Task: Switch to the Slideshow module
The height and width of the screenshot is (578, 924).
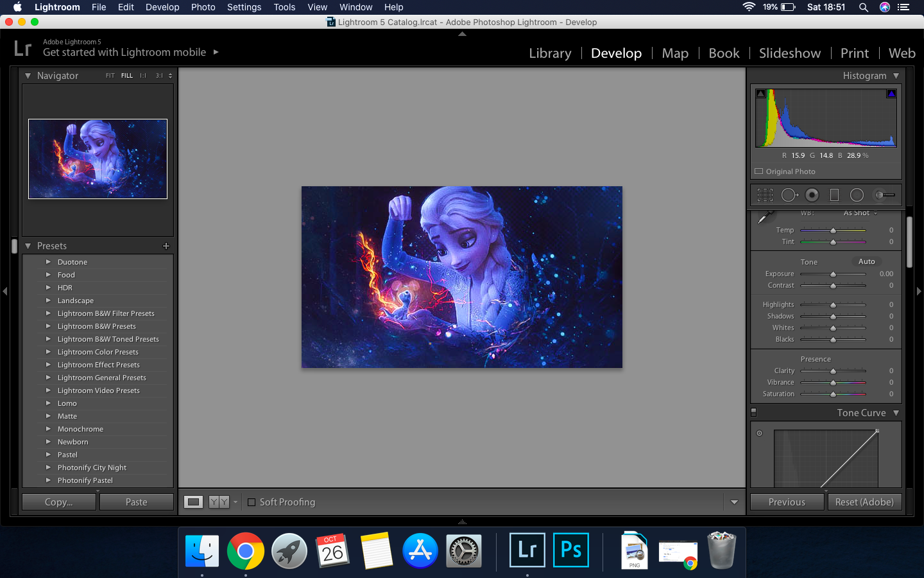Action: (790, 53)
